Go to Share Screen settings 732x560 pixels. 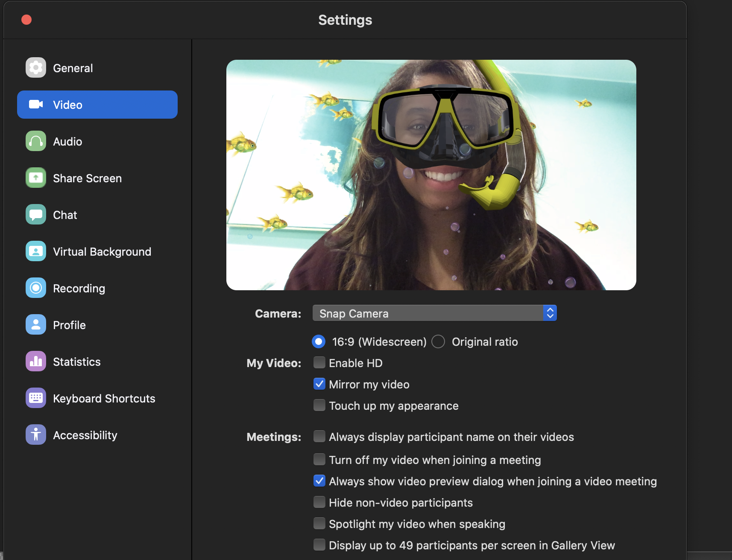(x=97, y=178)
